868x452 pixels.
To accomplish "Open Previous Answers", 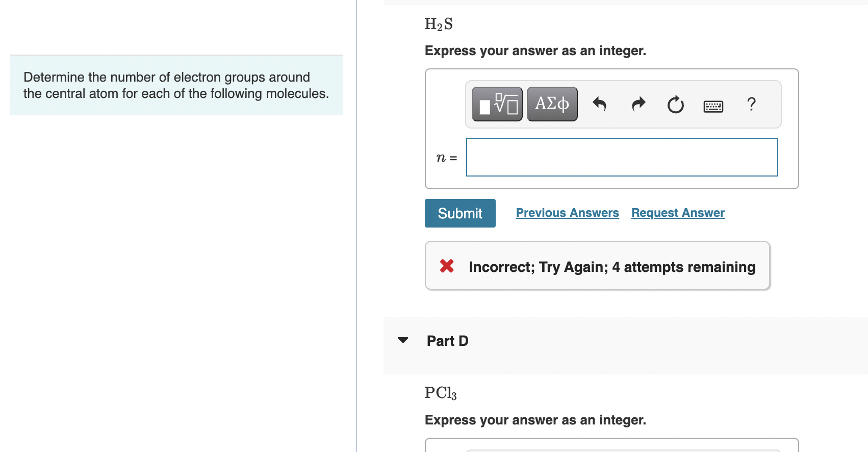I will click(x=567, y=213).
